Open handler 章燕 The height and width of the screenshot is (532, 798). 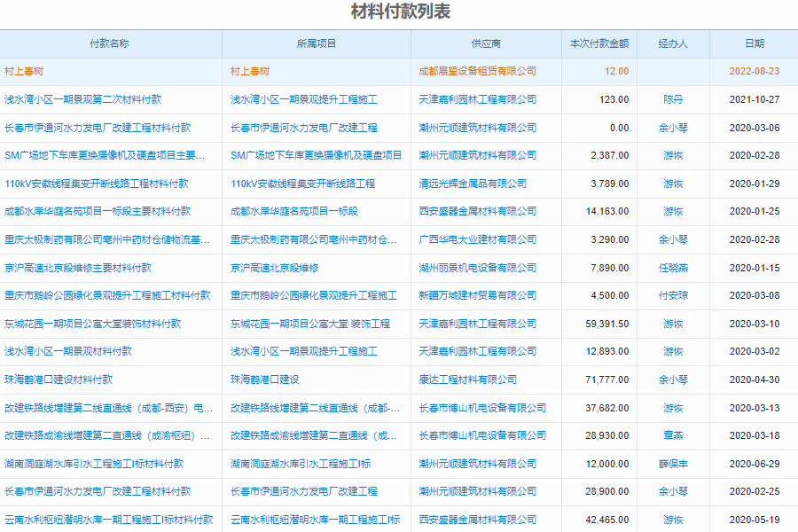673,435
